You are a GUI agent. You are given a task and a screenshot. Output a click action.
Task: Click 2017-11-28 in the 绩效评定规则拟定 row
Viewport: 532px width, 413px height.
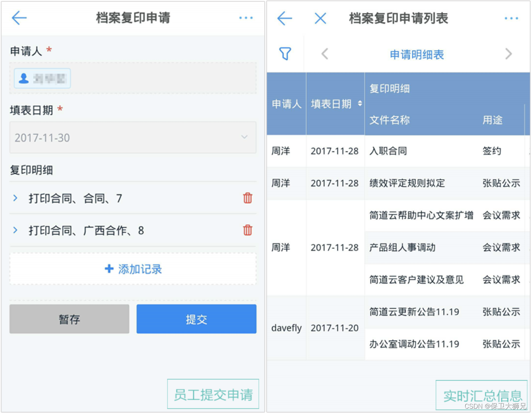(334, 183)
